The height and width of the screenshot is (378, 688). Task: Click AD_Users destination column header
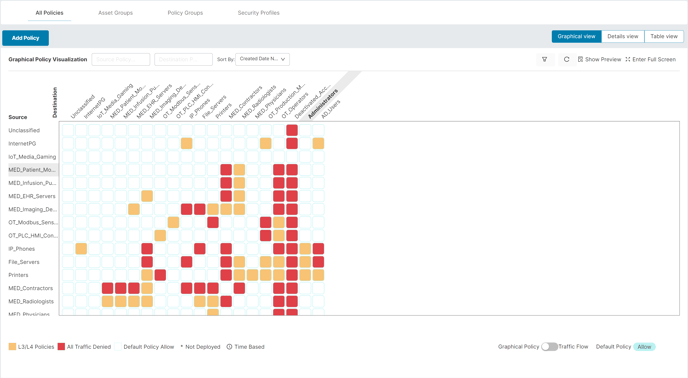click(x=331, y=109)
